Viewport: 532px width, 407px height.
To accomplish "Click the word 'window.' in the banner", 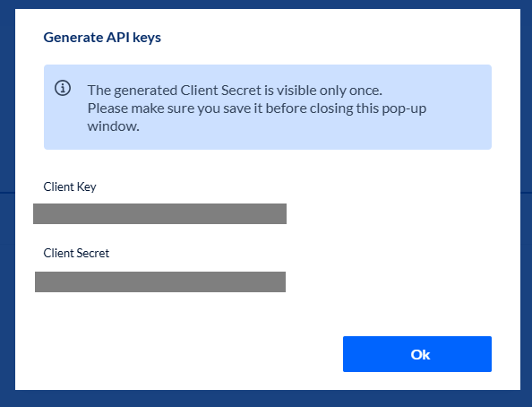I will click(114, 126).
